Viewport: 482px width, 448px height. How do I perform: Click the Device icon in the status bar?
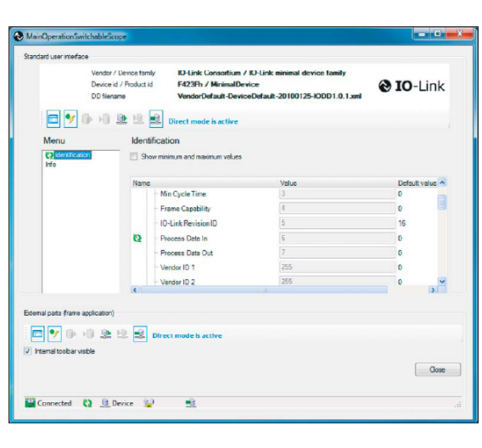click(x=105, y=403)
